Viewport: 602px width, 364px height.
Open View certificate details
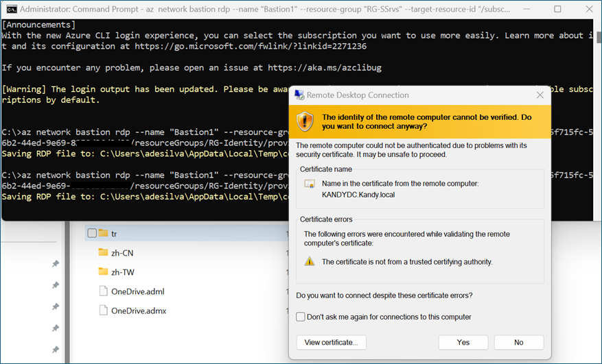tap(331, 342)
